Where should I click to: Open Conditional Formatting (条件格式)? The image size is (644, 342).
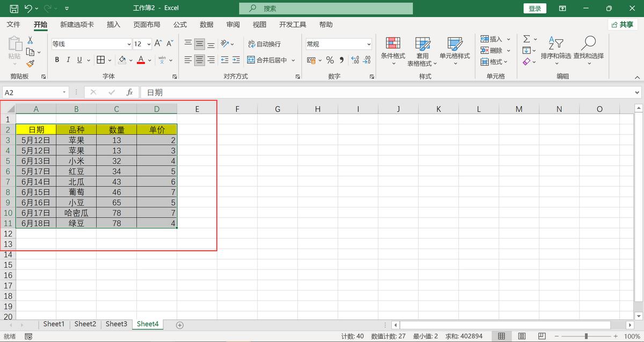[393, 48]
